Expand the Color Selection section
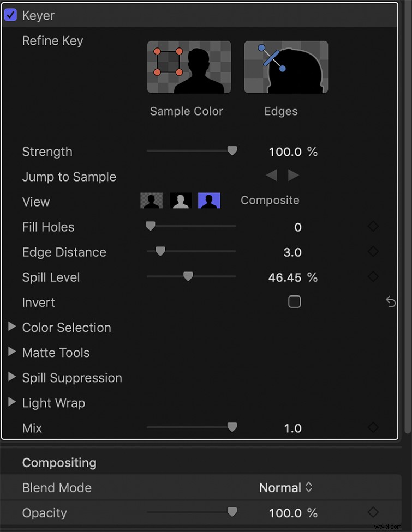This screenshot has height=532, width=412. (12, 327)
